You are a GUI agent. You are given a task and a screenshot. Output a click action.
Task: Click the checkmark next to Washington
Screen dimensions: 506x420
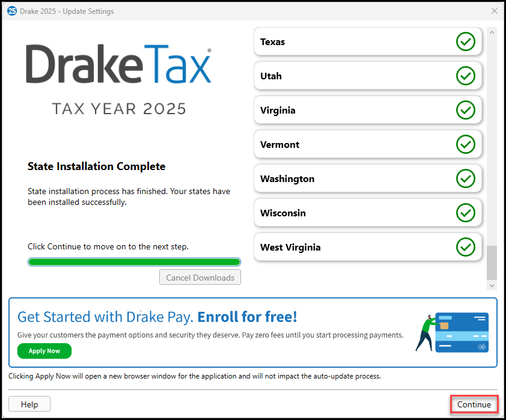tap(465, 179)
